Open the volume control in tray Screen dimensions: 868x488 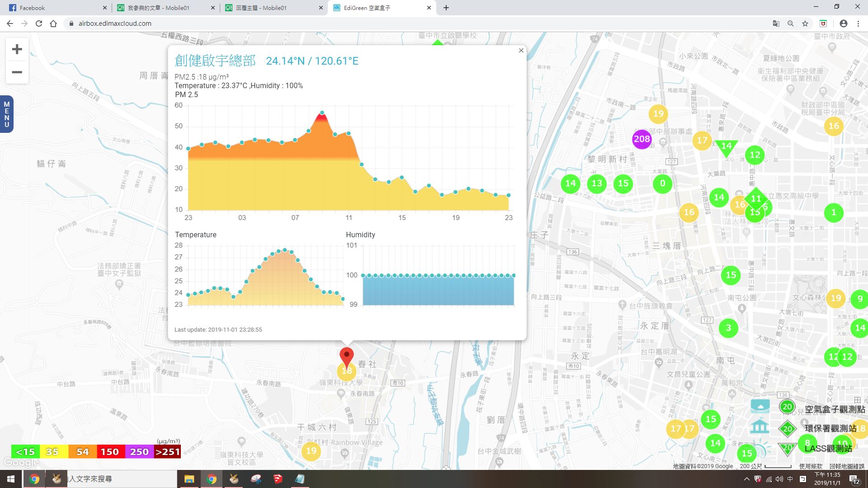click(779, 479)
